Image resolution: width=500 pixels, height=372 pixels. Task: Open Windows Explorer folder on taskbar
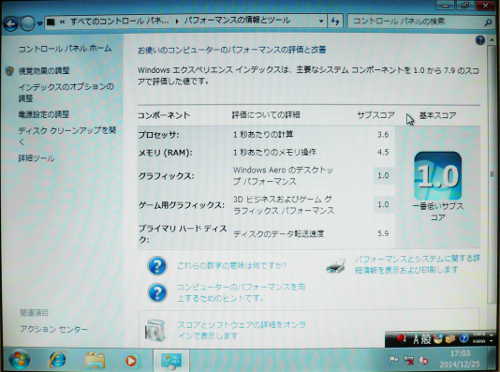95,360
